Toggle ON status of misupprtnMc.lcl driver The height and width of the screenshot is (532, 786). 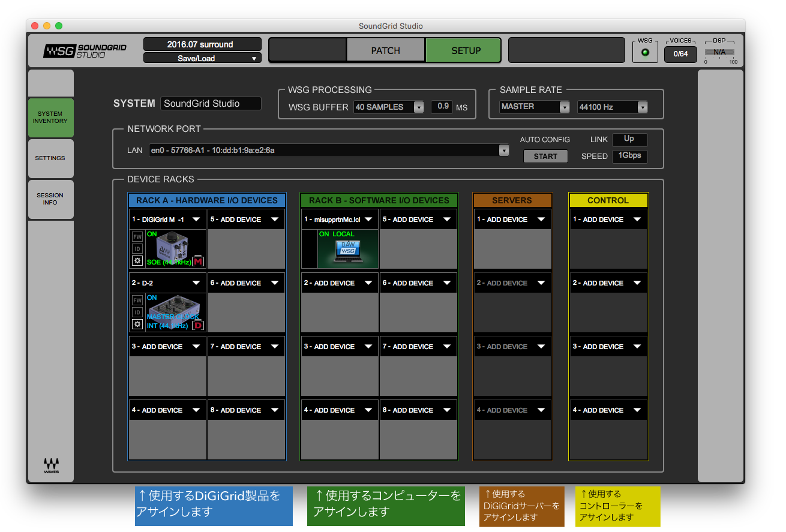click(324, 234)
